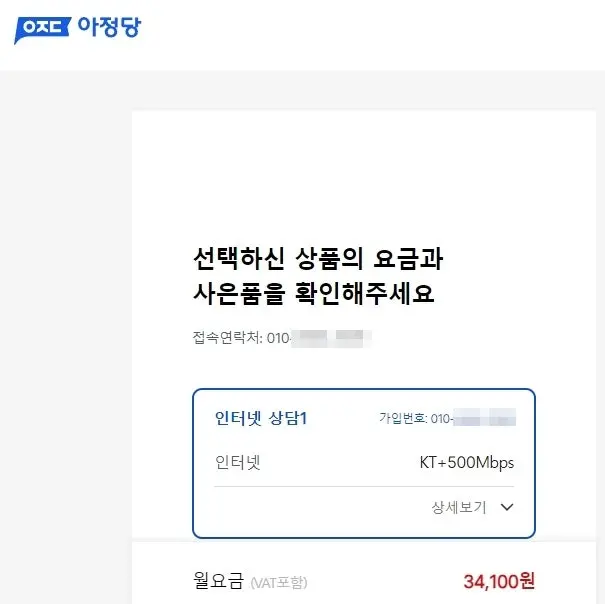Click the 아정당 speech-bubble logo icon

coord(41,29)
